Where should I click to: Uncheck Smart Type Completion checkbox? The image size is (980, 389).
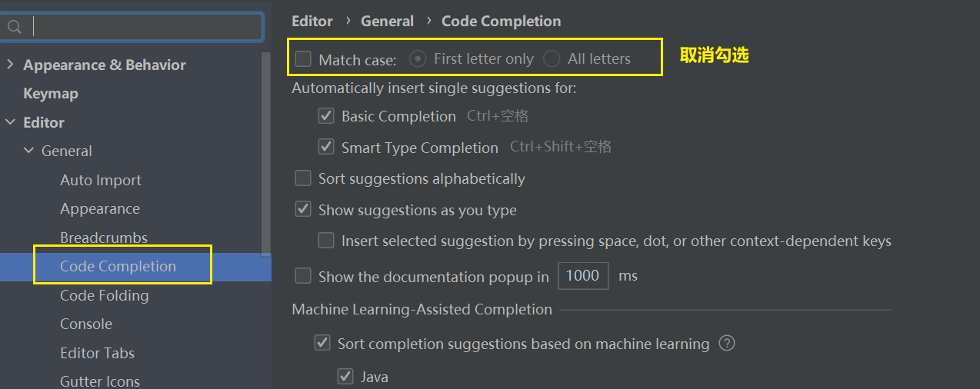point(326,147)
